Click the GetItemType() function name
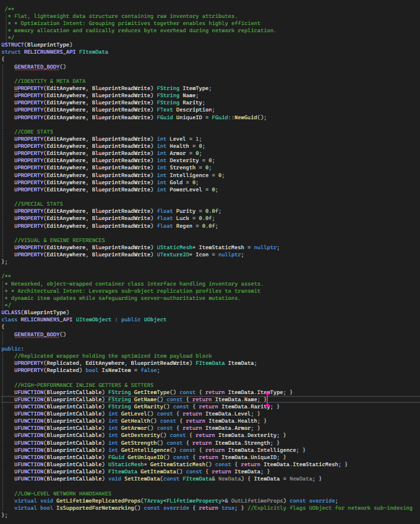 click(155, 392)
